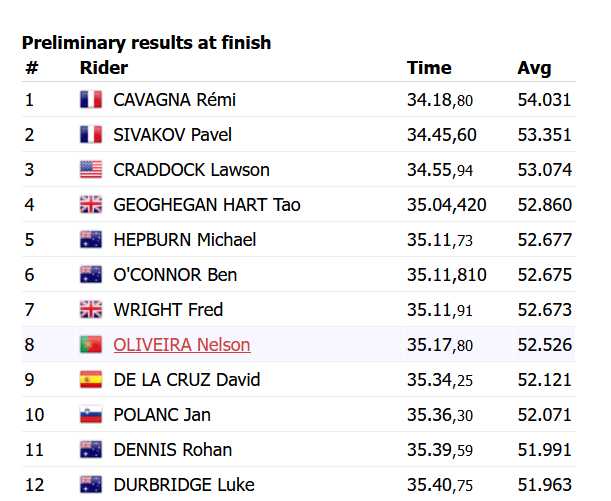Open rider CAVAGNA Rémi's name
This screenshot has height=501, width=611.
tap(175, 100)
